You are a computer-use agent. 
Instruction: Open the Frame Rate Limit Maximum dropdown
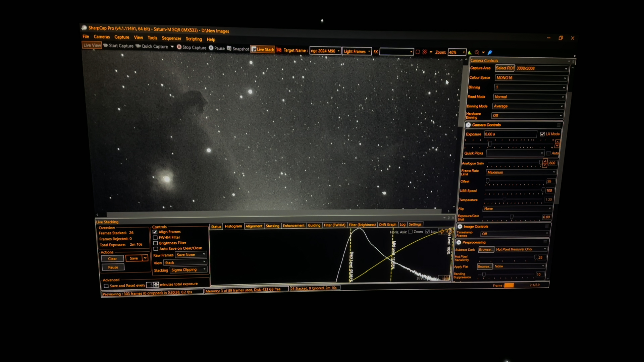coord(521,172)
